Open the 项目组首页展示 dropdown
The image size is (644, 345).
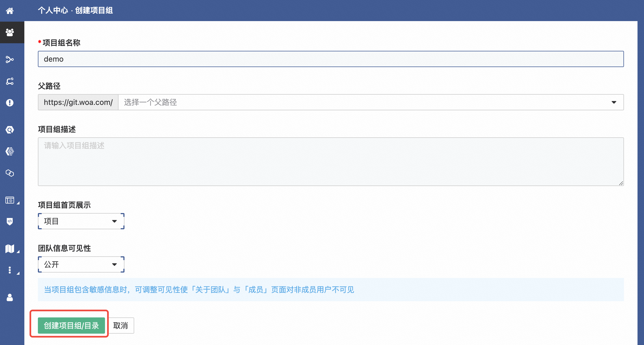(x=81, y=221)
